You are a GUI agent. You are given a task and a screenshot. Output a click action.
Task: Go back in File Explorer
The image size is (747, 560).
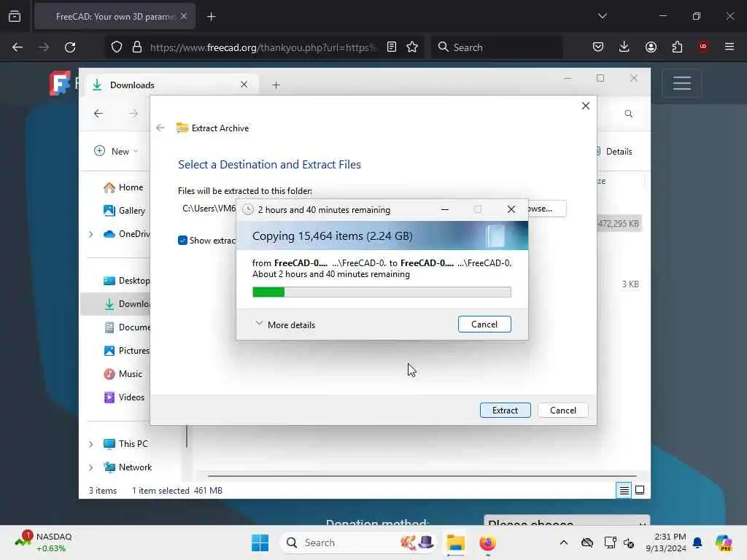click(x=98, y=113)
